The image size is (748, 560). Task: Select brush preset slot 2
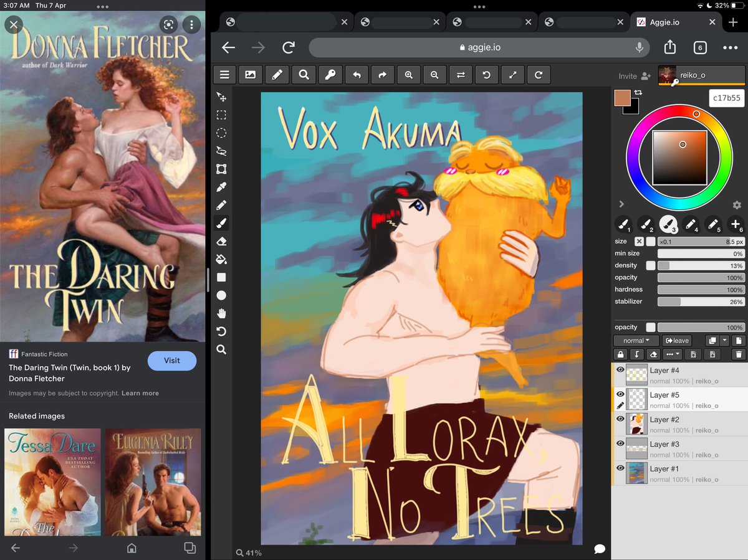tap(646, 224)
